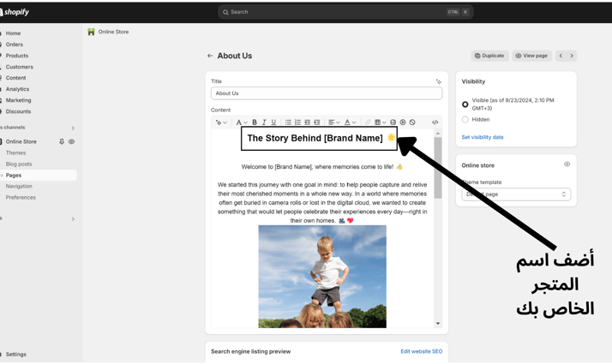612x364 pixels.
Task: Go to next page with right chevron
Action: click(572, 56)
